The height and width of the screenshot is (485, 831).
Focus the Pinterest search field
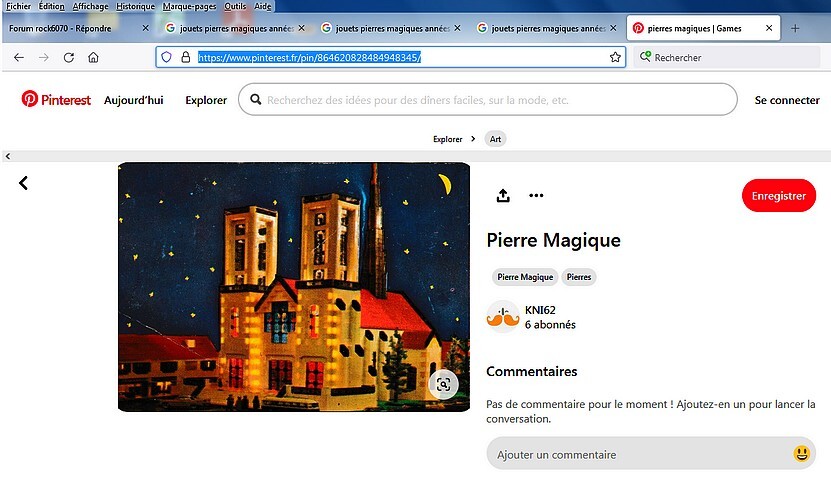pyautogui.click(x=488, y=99)
